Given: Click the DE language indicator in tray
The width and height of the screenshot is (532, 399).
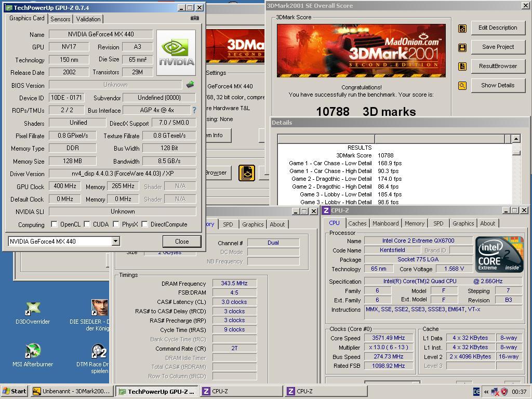Looking at the screenshot, I should tap(476, 392).
